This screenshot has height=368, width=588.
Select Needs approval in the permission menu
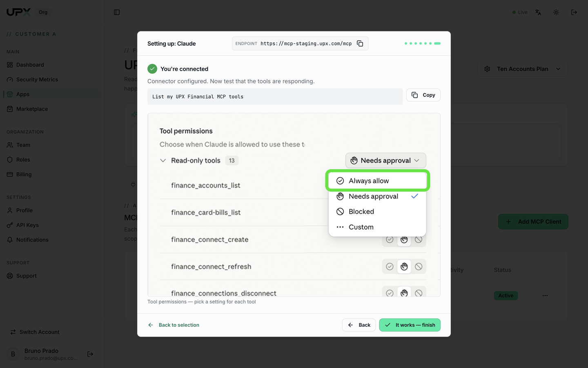tap(377, 196)
